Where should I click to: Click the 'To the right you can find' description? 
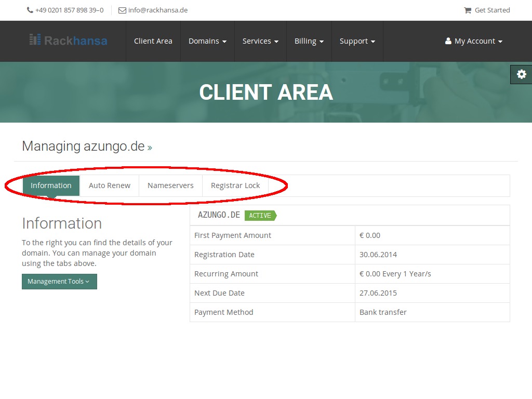(x=97, y=253)
